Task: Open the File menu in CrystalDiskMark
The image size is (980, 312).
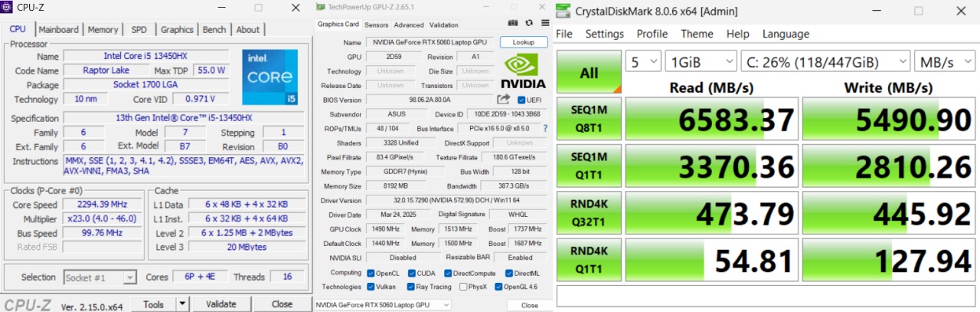Action: (564, 34)
